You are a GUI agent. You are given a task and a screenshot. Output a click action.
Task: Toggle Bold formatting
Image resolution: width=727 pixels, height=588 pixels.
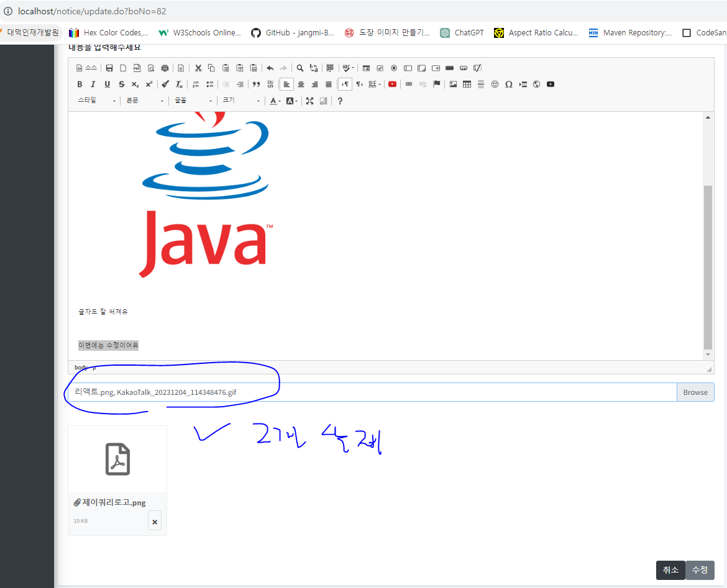(80, 84)
